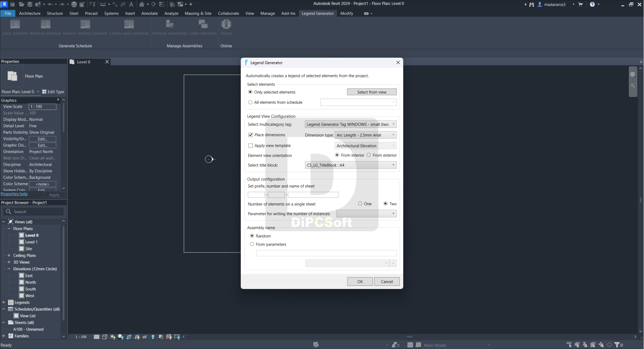Image resolution: width=644 pixels, height=349 pixels.
Task: Click the sheet prefix input field
Action: click(256, 195)
